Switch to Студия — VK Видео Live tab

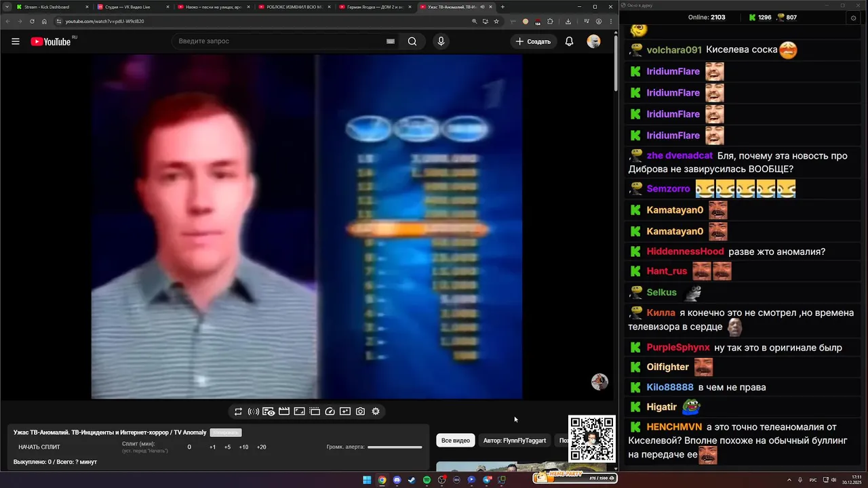click(133, 7)
